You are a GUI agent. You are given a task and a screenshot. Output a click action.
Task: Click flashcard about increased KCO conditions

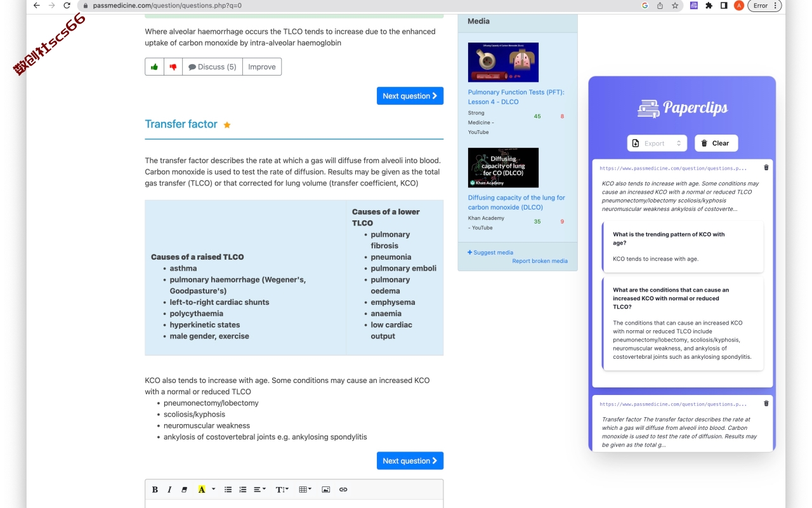[x=683, y=323]
